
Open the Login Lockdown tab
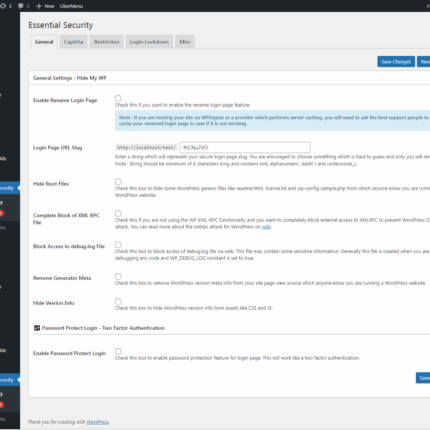coord(149,42)
